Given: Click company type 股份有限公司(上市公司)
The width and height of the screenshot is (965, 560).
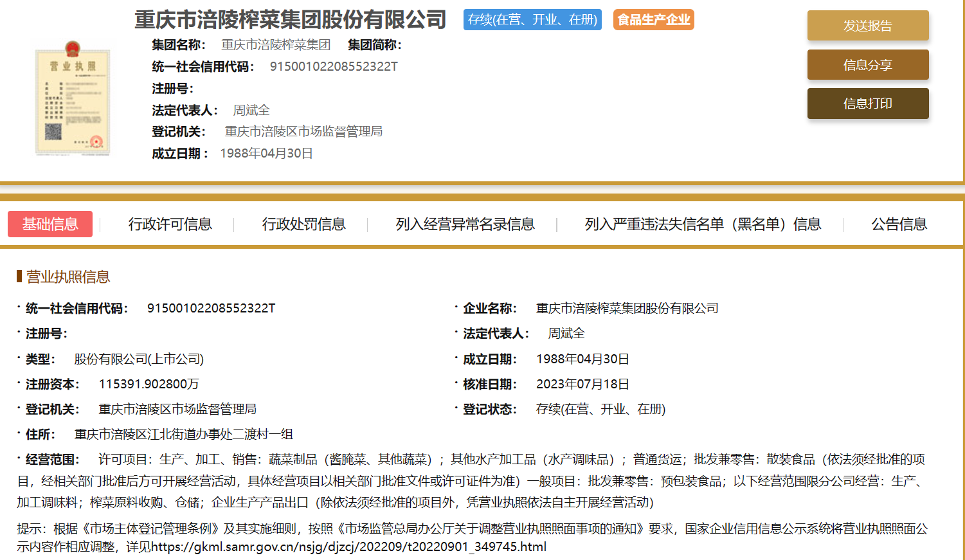Looking at the screenshot, I should click(139, 359).
